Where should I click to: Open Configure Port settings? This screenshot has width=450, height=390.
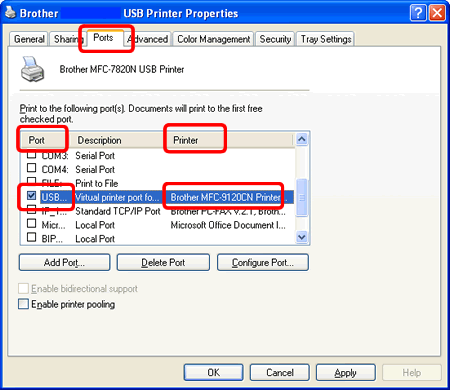263,262
